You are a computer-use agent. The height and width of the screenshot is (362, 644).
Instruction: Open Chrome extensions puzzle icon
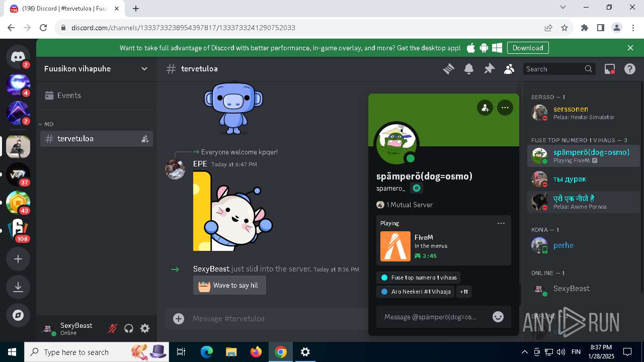click(585, 28)
